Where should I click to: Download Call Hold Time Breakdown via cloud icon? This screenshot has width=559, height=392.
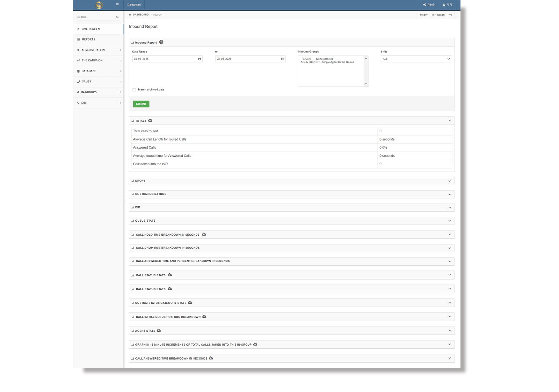(204, 235)
